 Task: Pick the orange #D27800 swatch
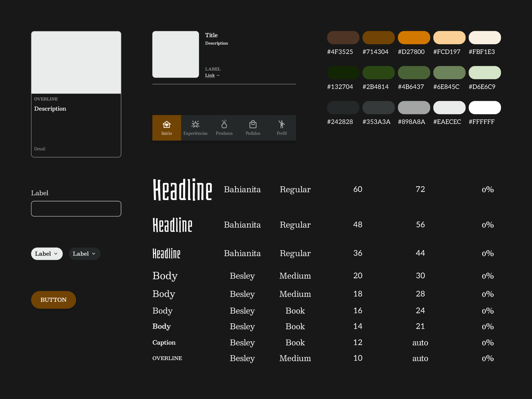point(414,38)
